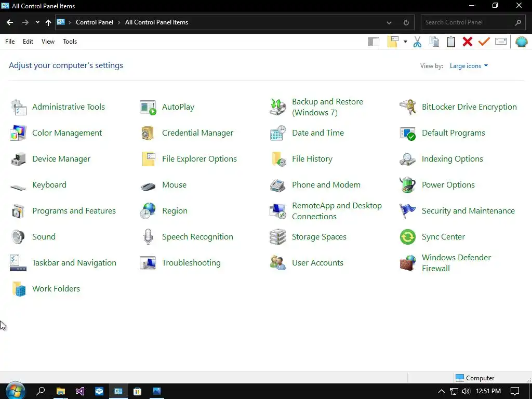
Task: Click the AutoPlay icon
Action: (x=148, y=107)
